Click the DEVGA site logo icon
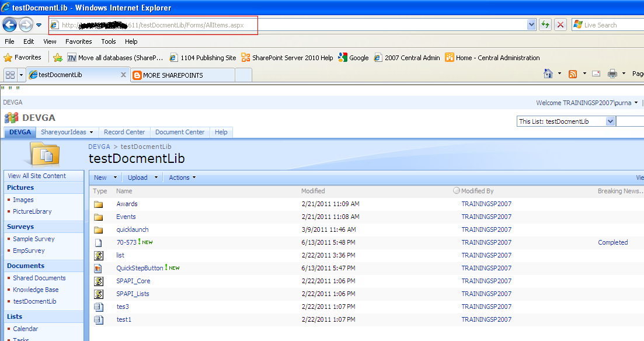The image size is (644, 341). (x=12, y=118)
